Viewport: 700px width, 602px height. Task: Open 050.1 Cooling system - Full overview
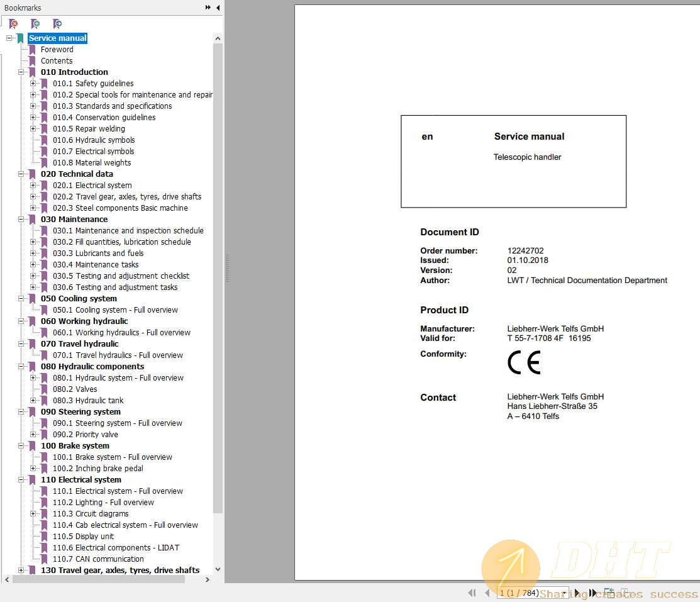pyautogui.click(x=115, y=310)
